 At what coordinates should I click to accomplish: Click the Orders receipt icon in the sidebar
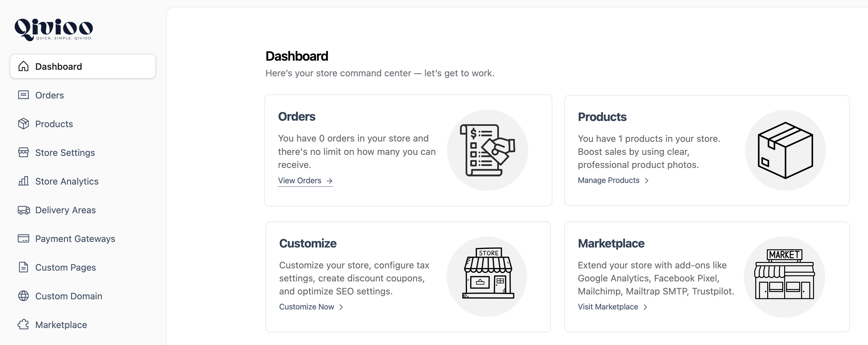[22, 95]
